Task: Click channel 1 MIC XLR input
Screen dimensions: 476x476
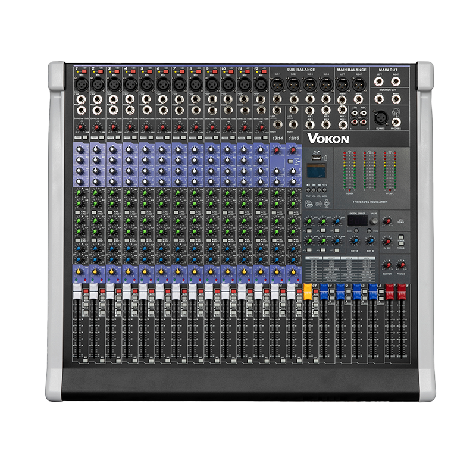Action: [80, 84]
